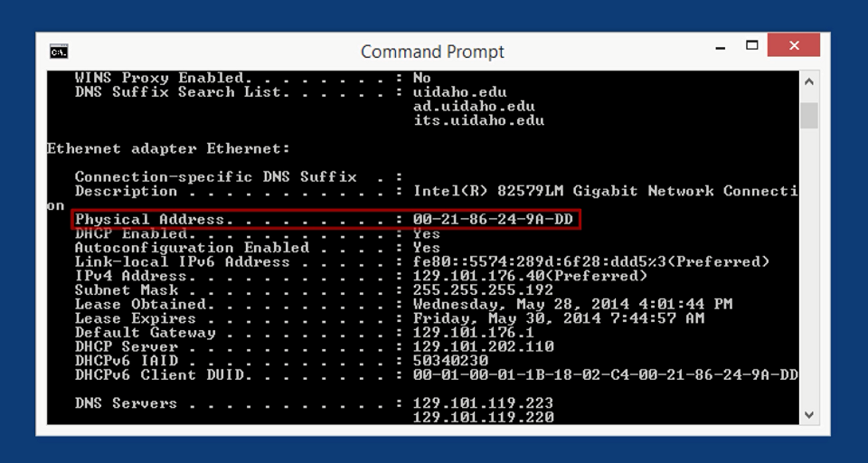Click the Link-local IPv6 Address value
The height and width of the screenshot is (463, 868).
click(x=591, y=261)
